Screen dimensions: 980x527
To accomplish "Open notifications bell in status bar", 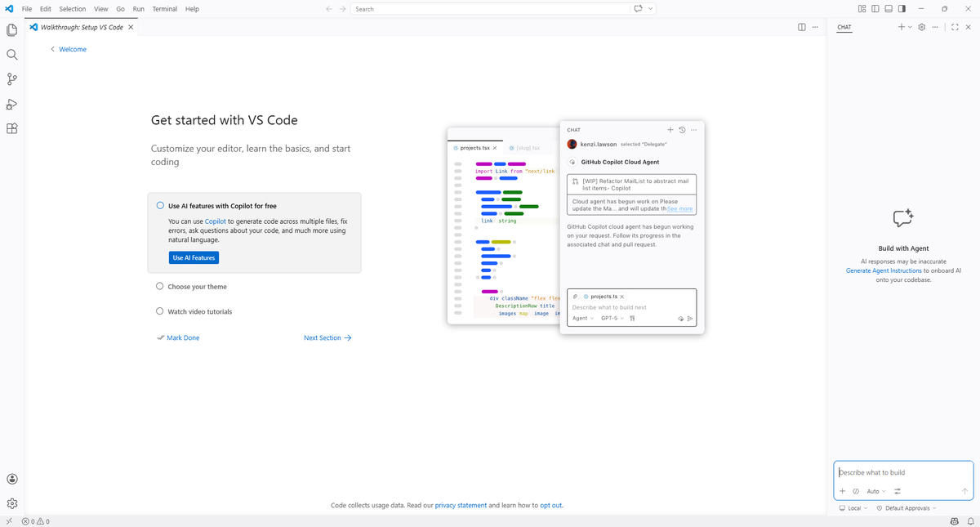I will click(970, 521).
